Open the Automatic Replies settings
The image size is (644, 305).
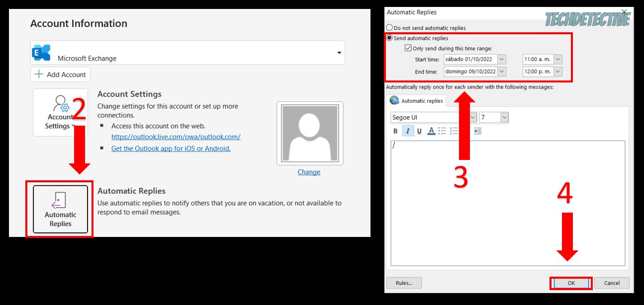click(60, 209)
